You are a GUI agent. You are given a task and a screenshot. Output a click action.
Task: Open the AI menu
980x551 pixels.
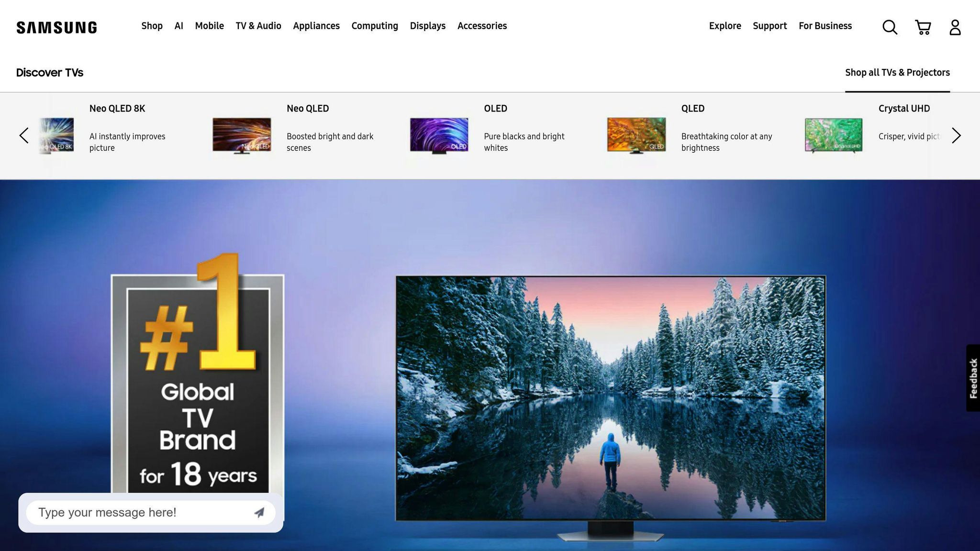coord(179,26)
